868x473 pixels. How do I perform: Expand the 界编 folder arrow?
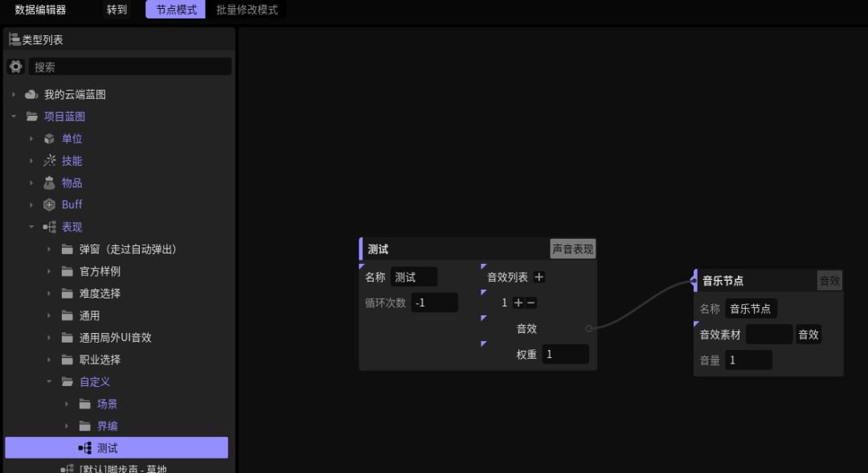tap(67, 426)
